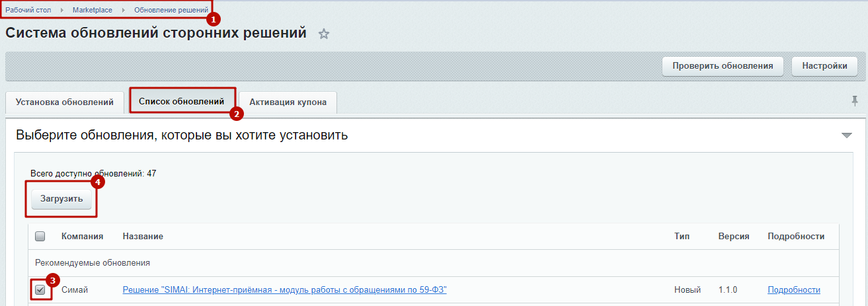Uncheck the Симай update checkbox
Screen dimensions: 868x306
40,289
